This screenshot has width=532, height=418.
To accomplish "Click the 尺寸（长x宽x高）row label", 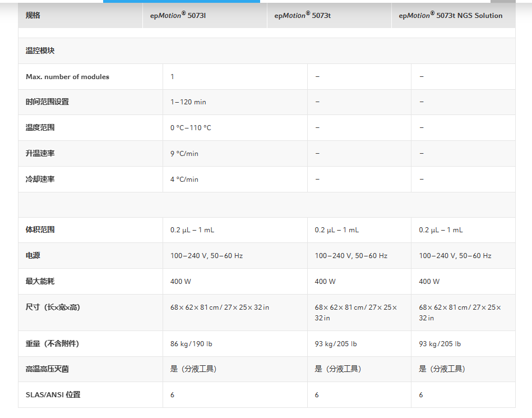I will (x=53, y=307).
